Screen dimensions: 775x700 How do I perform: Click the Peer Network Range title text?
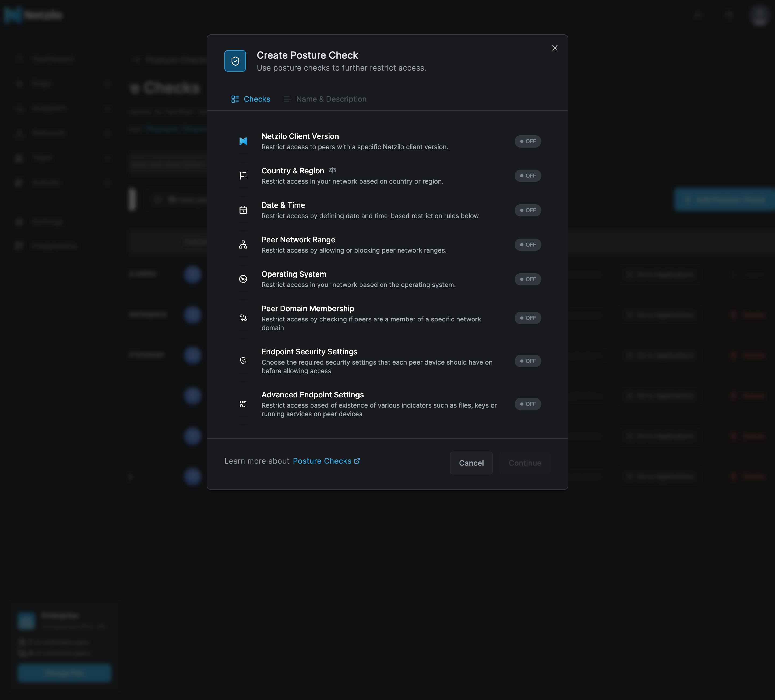[x=298, y=240]
